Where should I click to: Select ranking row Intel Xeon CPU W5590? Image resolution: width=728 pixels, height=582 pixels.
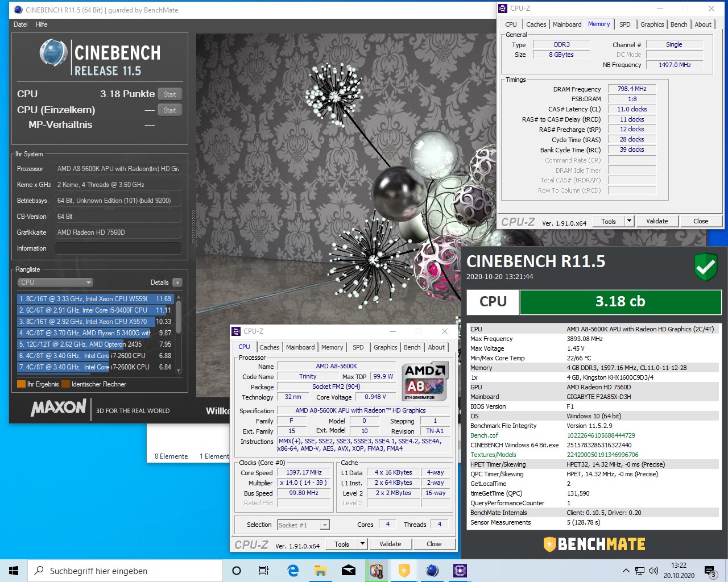(96, 298)
